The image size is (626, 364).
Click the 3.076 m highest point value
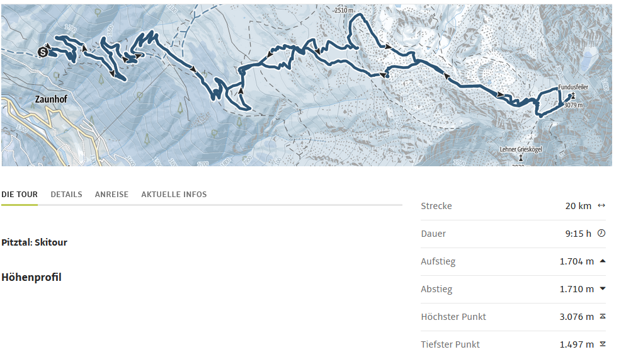point(576,317)
